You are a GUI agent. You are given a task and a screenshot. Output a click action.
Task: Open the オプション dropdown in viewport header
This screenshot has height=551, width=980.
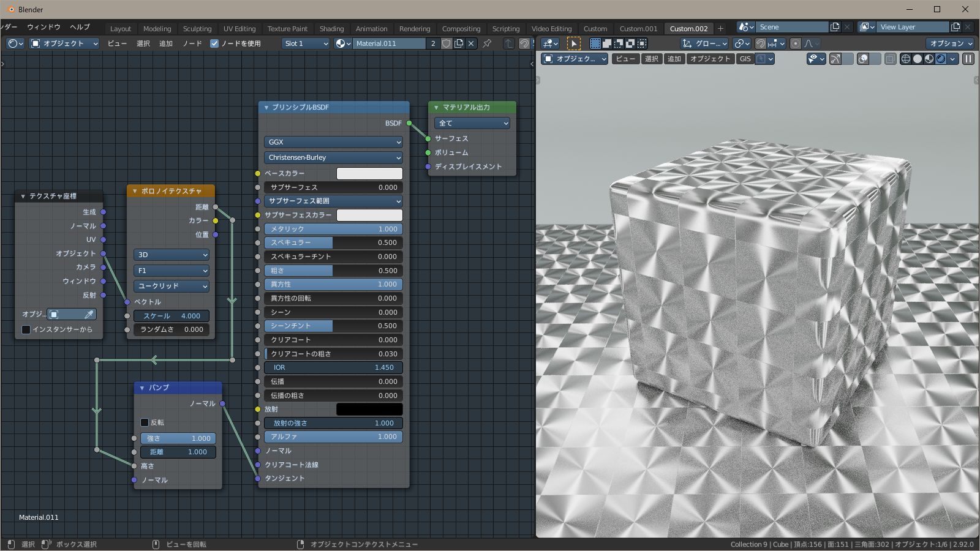pos(950,43)
